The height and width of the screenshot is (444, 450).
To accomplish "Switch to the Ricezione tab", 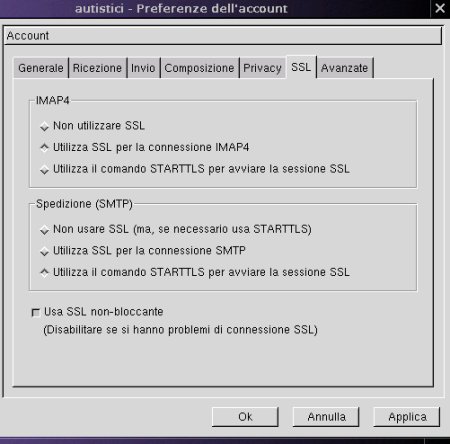I will [x=97, y=68].
